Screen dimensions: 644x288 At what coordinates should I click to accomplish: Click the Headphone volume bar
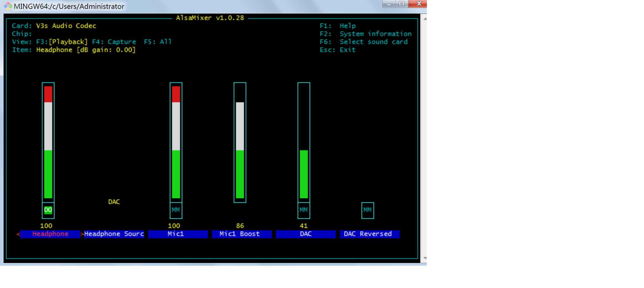click(48, 142)
